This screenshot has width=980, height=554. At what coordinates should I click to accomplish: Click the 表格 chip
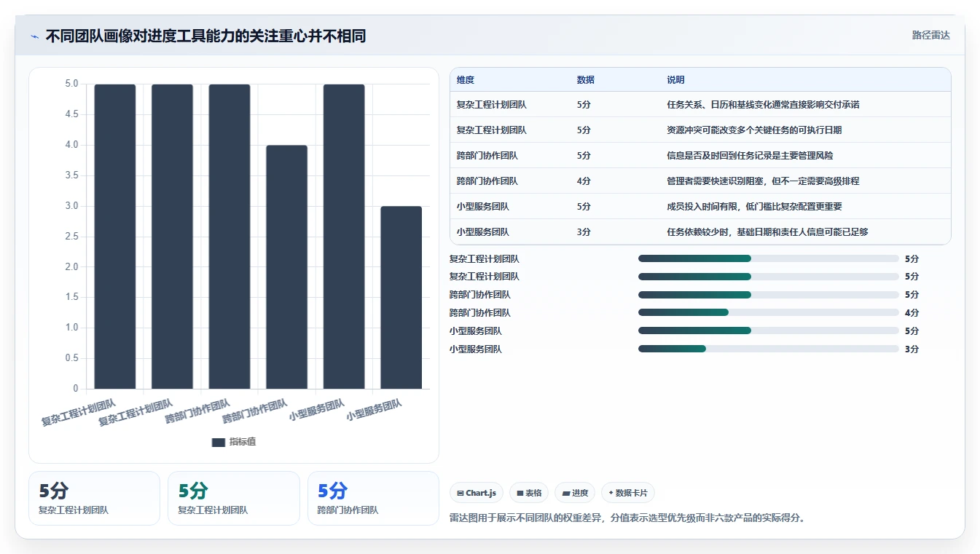[528, 493]
